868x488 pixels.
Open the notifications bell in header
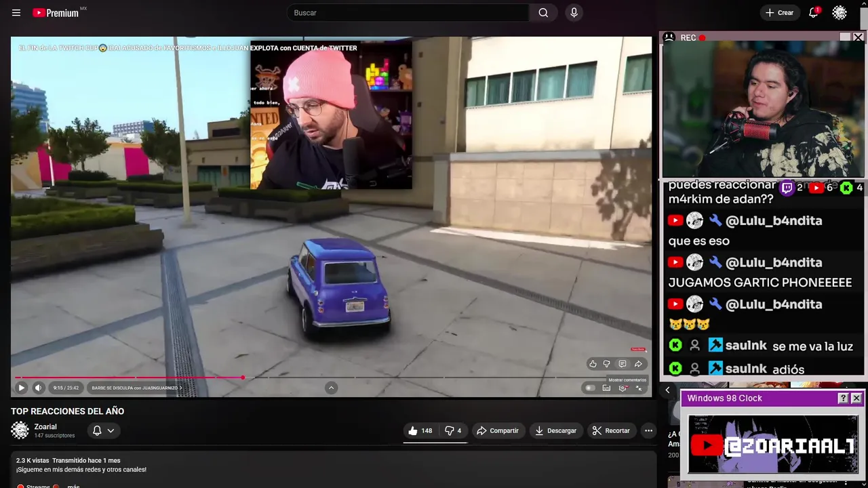coord(814,13)
